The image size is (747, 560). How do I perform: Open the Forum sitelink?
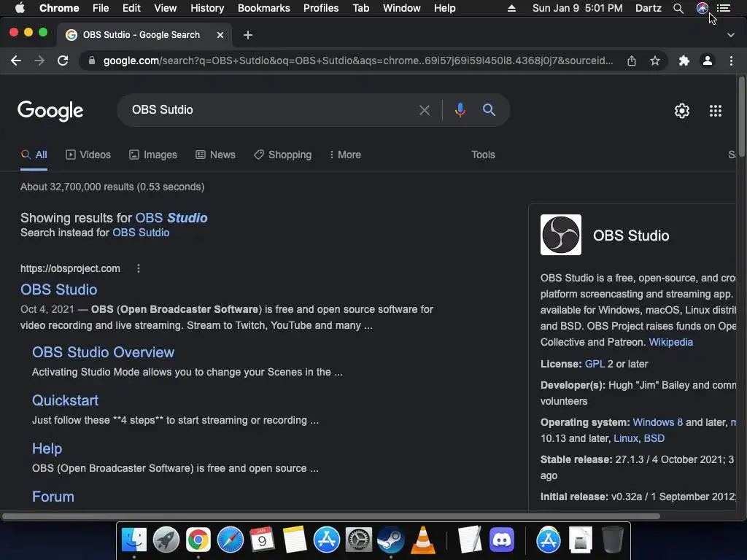click(x=53, y=497)
